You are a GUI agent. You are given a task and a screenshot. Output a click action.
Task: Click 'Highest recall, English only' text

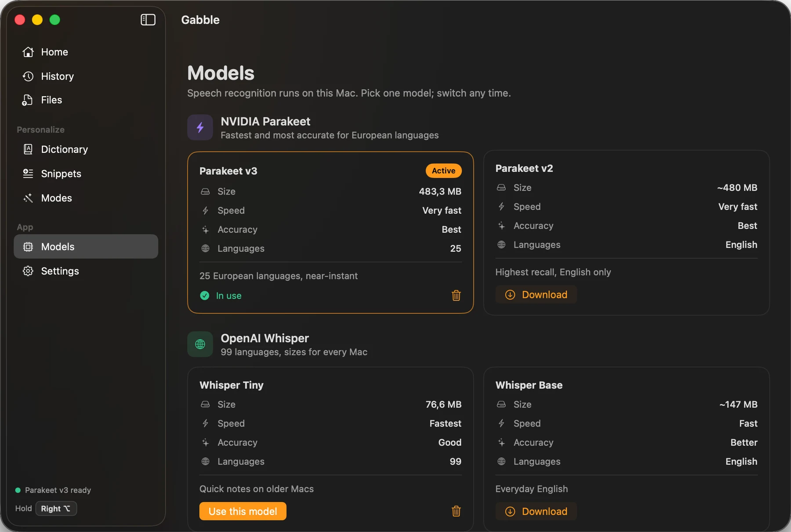[x=553, y=272]
